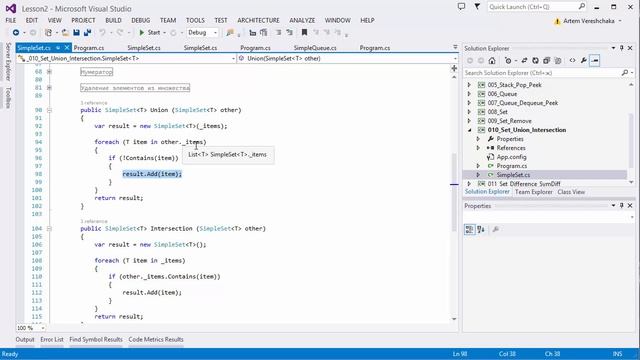640x360 pixels.
Task: Expand the 008_Set project node
Action: (x=469, y=112)
